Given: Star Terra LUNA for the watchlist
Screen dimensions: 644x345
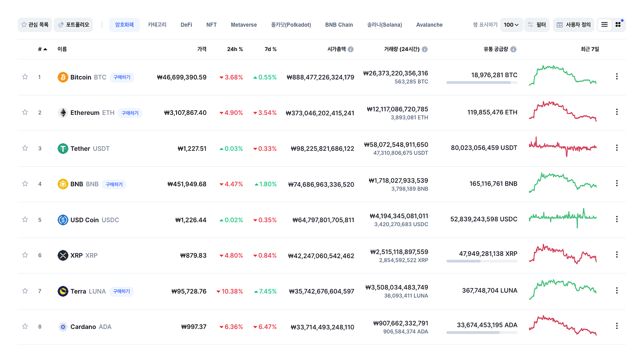Looking at the screenshot, I should point(25,291).
